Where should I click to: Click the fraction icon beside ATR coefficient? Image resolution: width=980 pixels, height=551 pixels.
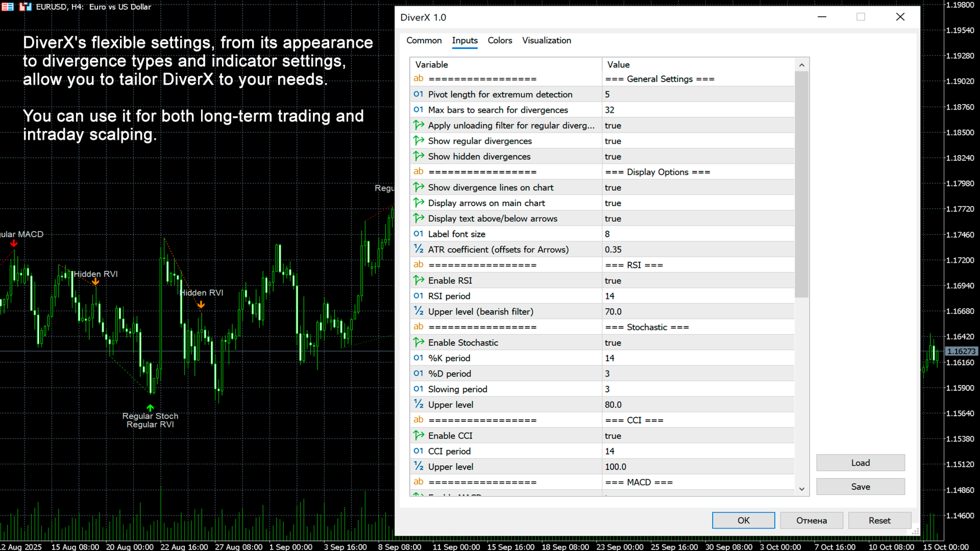tap(419, 249)
